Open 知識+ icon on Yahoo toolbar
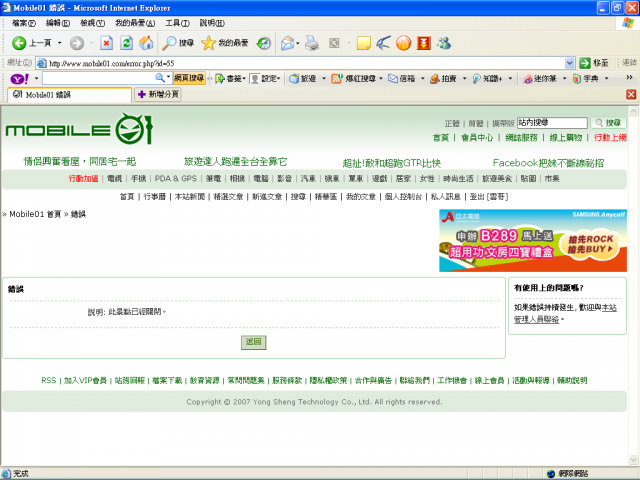 click(x=477, y=78)
